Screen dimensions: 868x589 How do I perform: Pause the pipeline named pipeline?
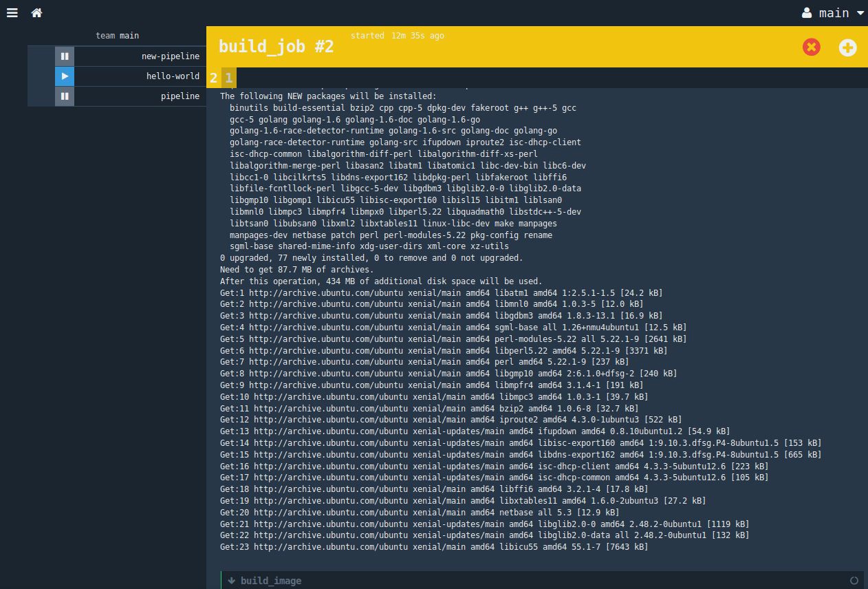pyautogui.click(x=65, y=96)
